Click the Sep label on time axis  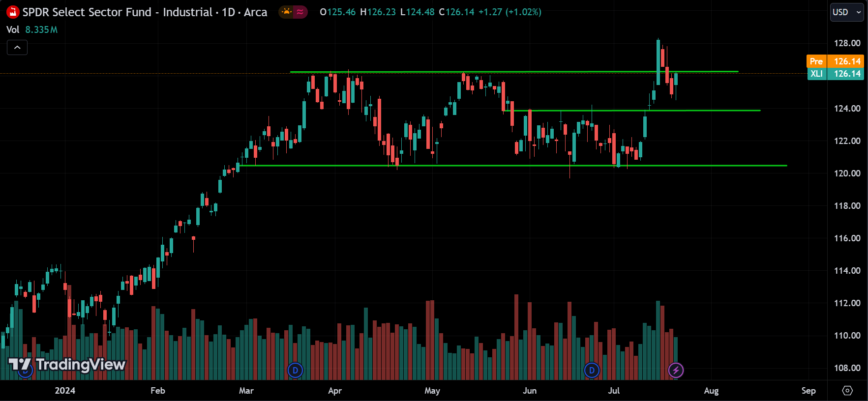point(808,391)
